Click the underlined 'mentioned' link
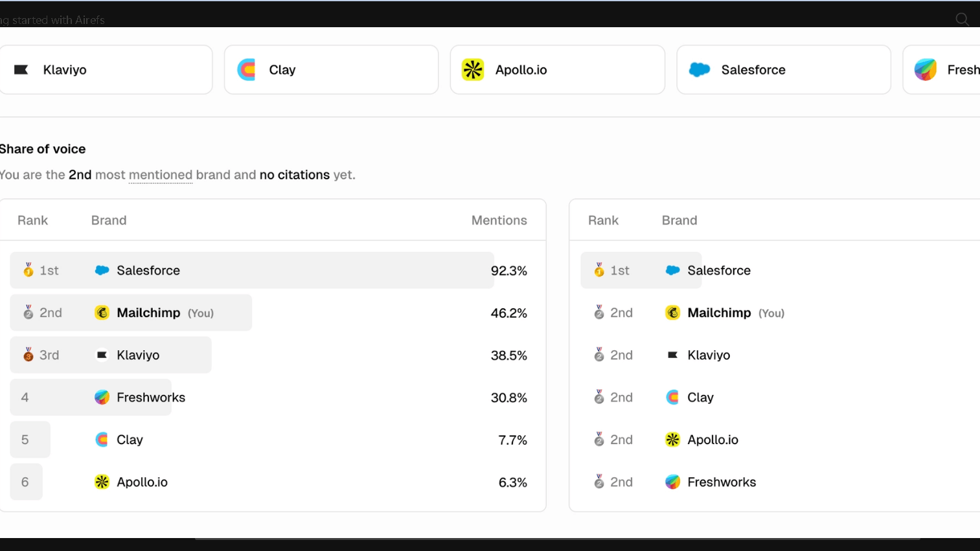Screen dimensions: 980x551 (x=160, y=175)
